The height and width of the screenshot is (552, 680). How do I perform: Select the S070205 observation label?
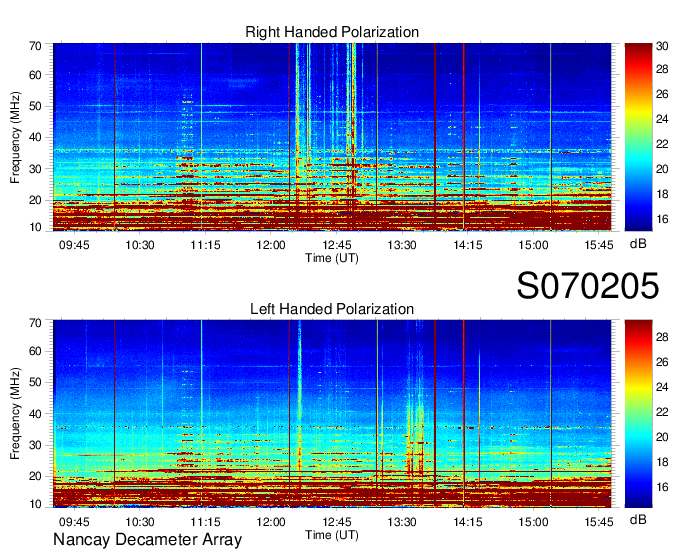tap(588, 286)
